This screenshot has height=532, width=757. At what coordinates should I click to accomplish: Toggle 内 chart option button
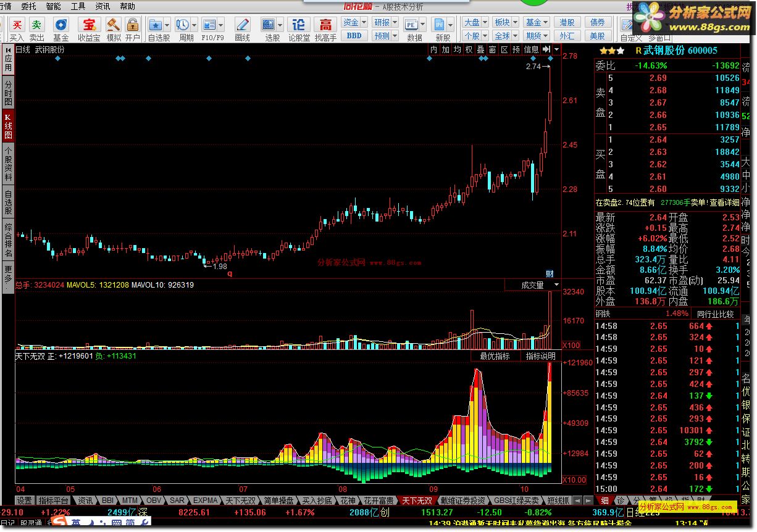(433, 49)
